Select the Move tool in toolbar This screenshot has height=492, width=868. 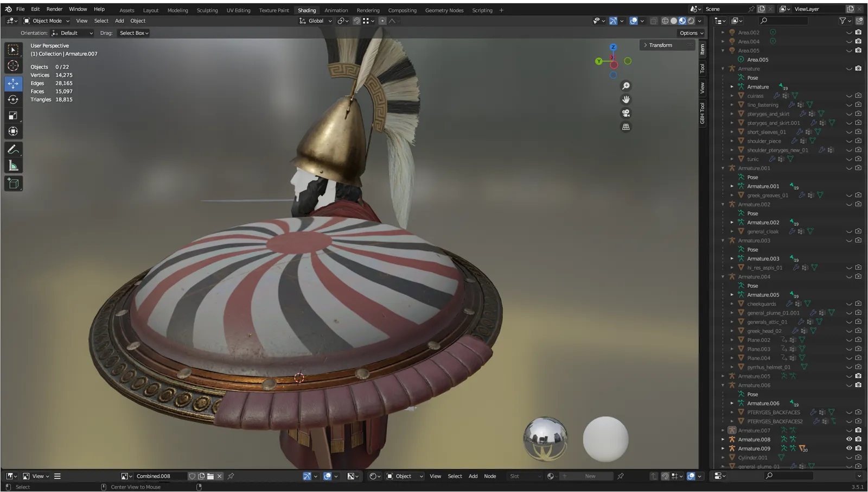click(13, 83)
